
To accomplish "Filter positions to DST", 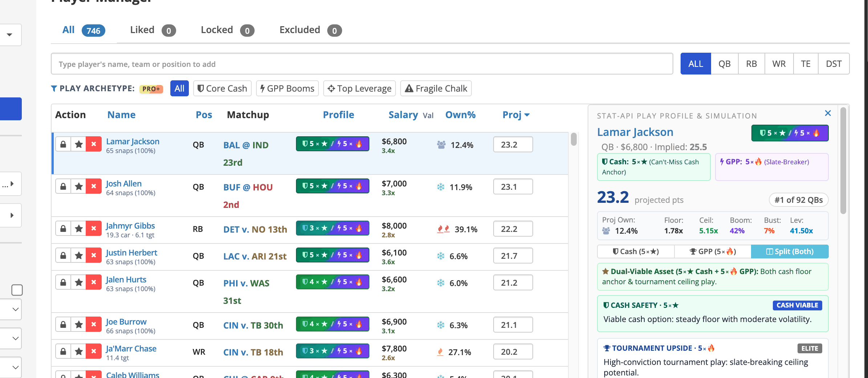I will (x=833, y=64).
